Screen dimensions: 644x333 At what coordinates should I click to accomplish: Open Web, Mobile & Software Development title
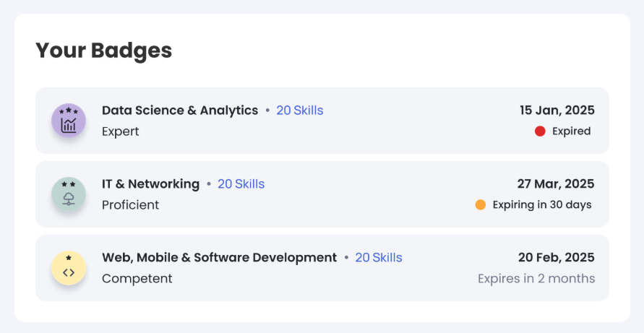tap(219, 258)
